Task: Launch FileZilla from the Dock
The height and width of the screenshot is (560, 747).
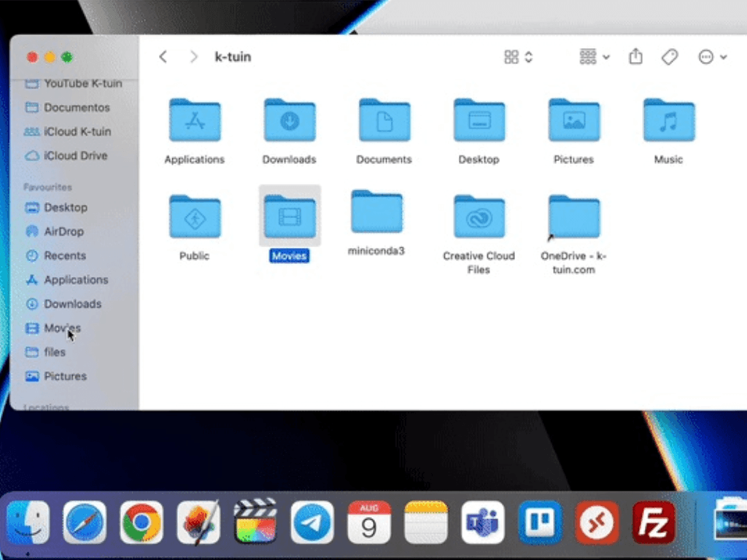Action: pos(653,522)
